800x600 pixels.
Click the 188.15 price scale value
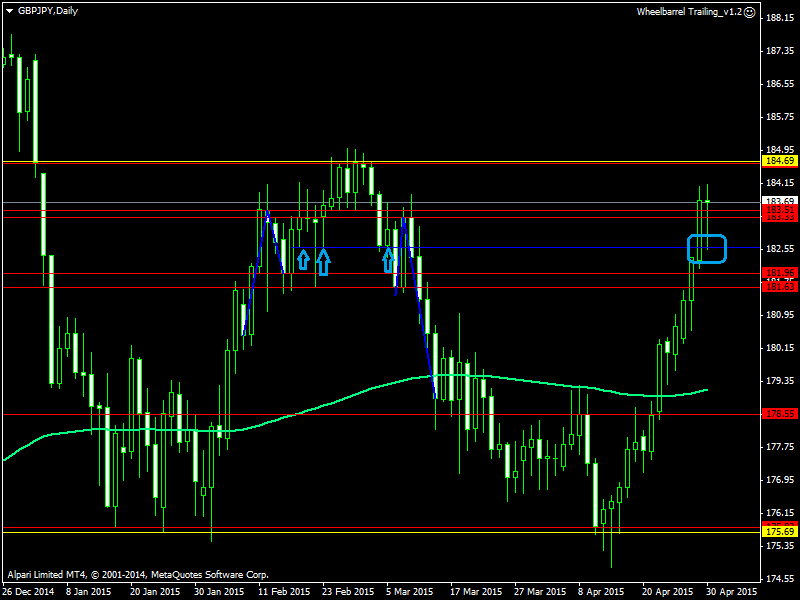pos(780,18)
